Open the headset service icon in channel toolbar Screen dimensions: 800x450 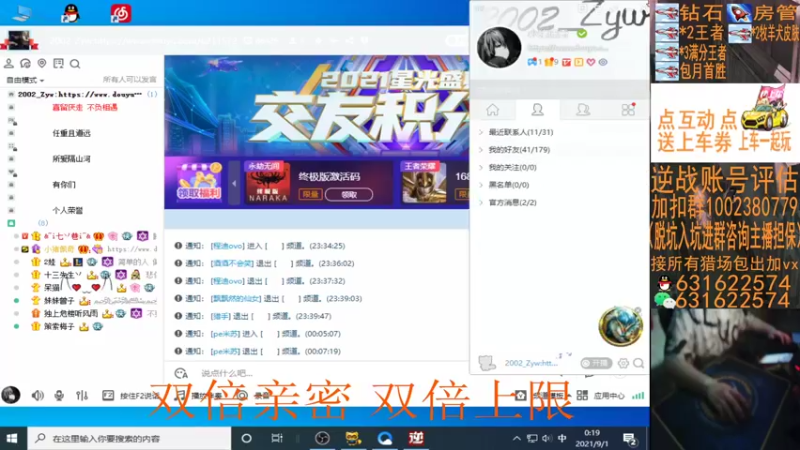click(x=25, y=63)
